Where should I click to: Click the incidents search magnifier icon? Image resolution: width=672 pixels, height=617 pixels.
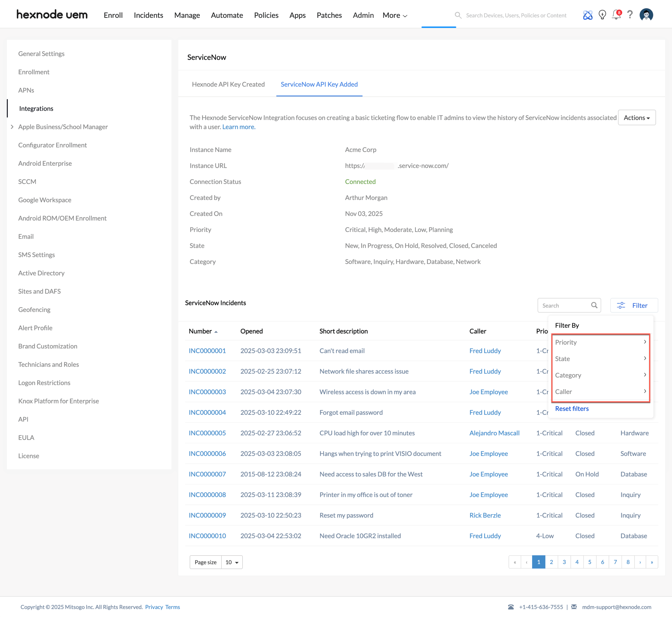594,305
